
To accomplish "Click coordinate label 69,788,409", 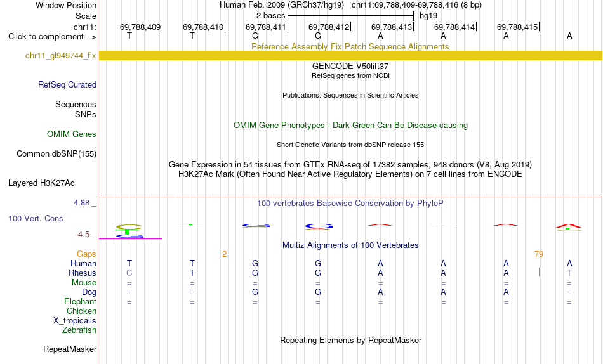I will point(140,27).
